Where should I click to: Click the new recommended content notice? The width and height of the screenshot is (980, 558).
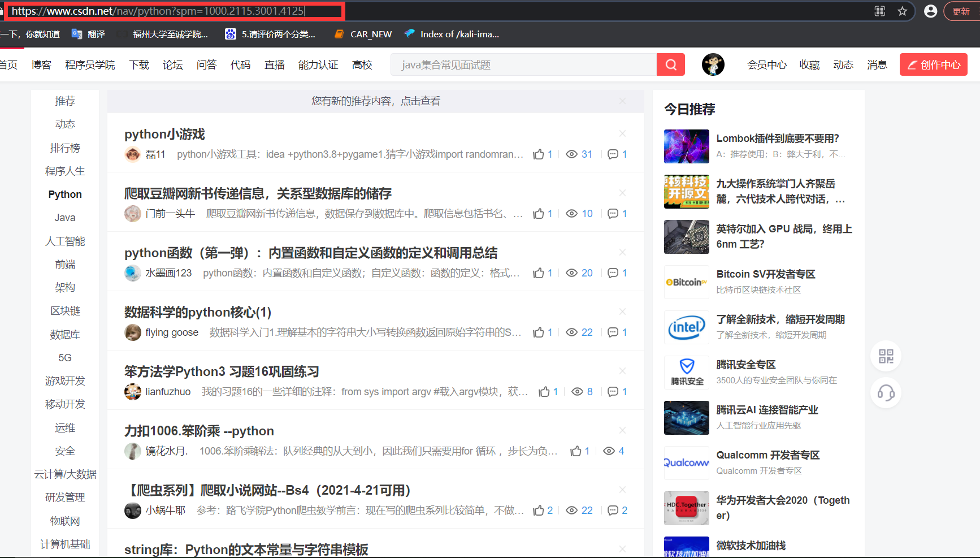click(376, 101)
